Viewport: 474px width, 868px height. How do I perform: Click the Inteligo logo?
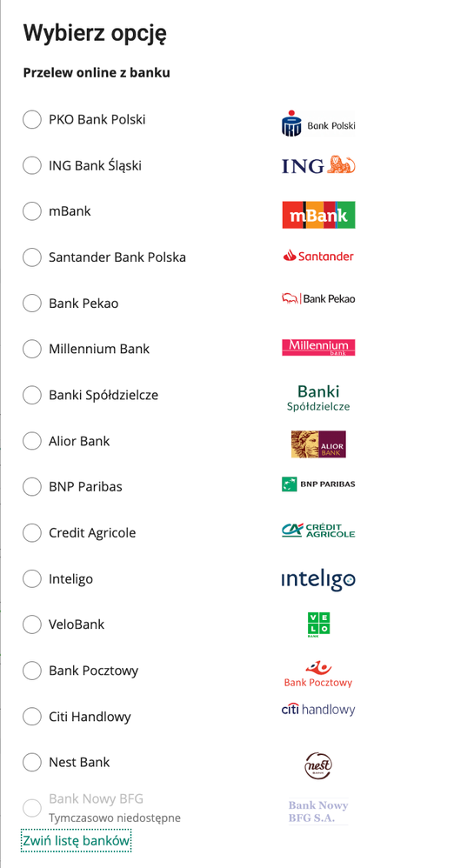point(318,579)
